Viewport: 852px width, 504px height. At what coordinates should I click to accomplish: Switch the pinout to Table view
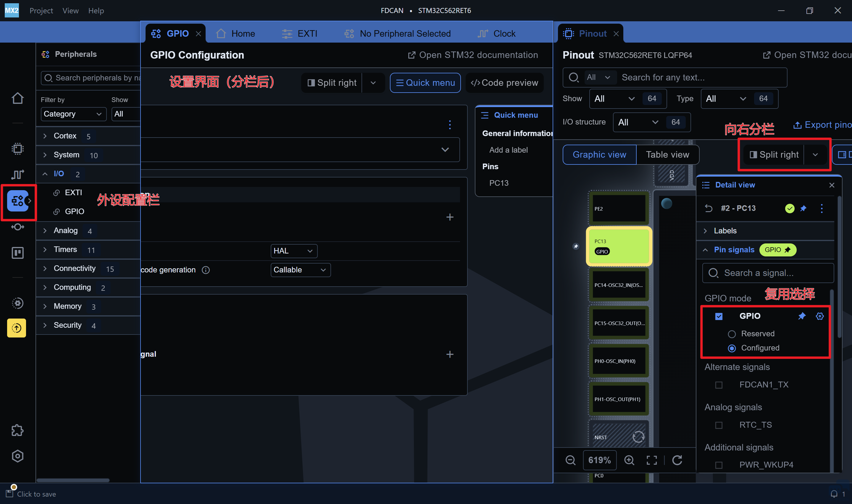668,155
